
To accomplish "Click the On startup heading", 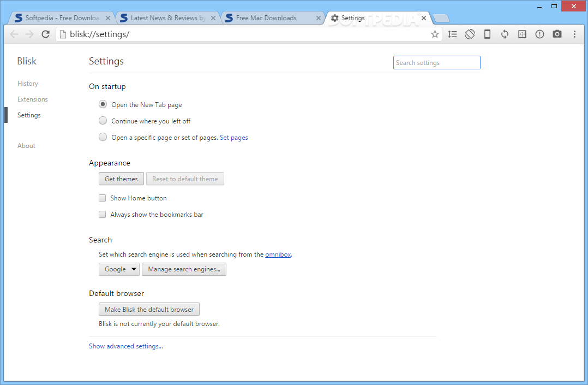I will [x=107, y=86].
